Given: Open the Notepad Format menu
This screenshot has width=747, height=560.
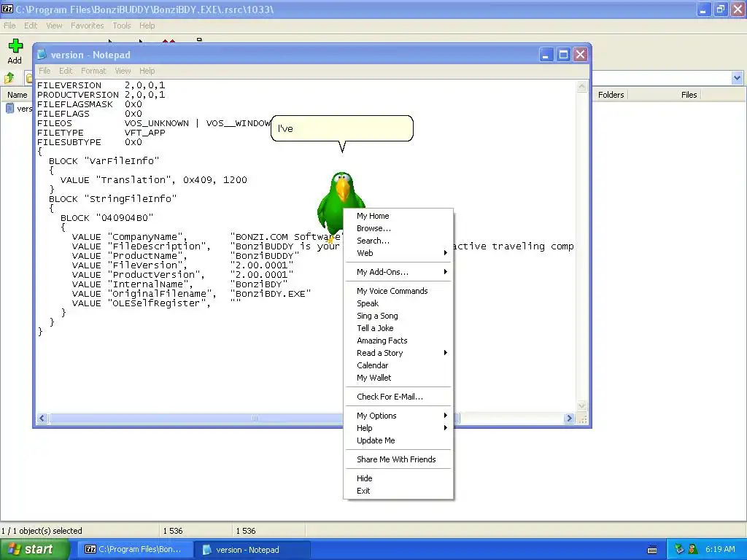Looking at the screenshot, I should coord(93,71).
